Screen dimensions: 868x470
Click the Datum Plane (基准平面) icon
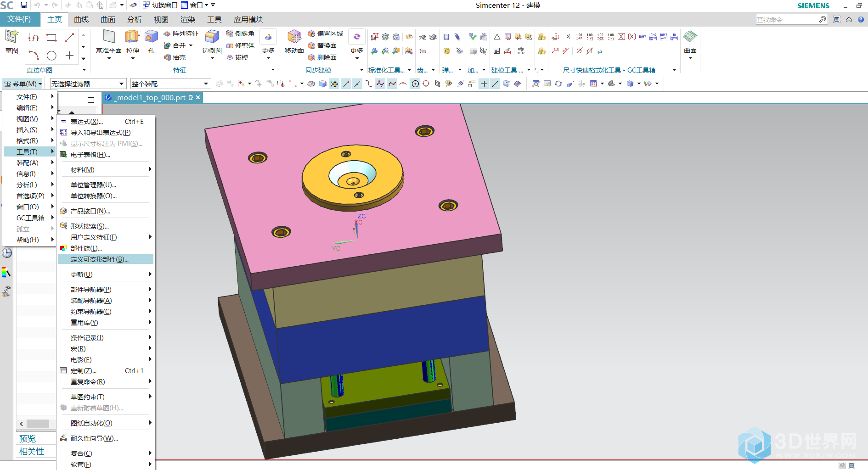(109, 37)
